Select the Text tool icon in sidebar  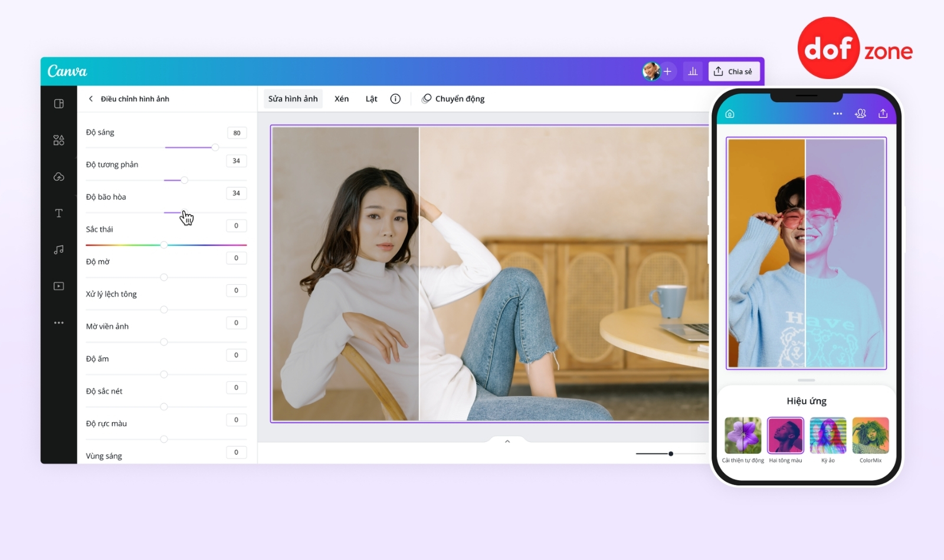tap(59, 213)
